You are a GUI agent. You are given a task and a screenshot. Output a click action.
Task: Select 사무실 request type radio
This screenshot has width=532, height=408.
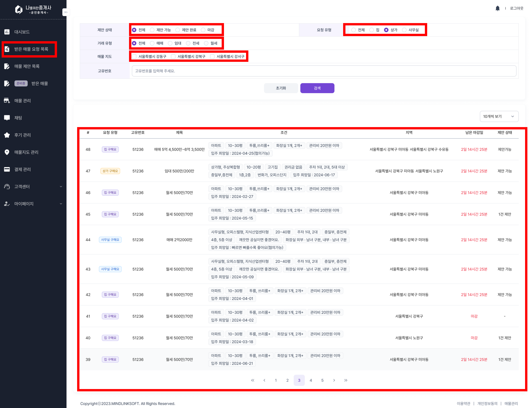click(404, 30)
